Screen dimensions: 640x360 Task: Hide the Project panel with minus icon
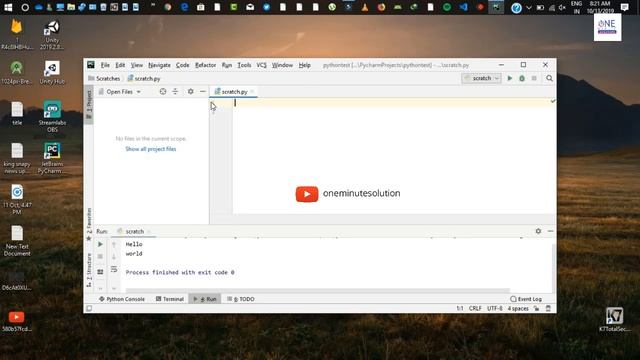(203, 91)
